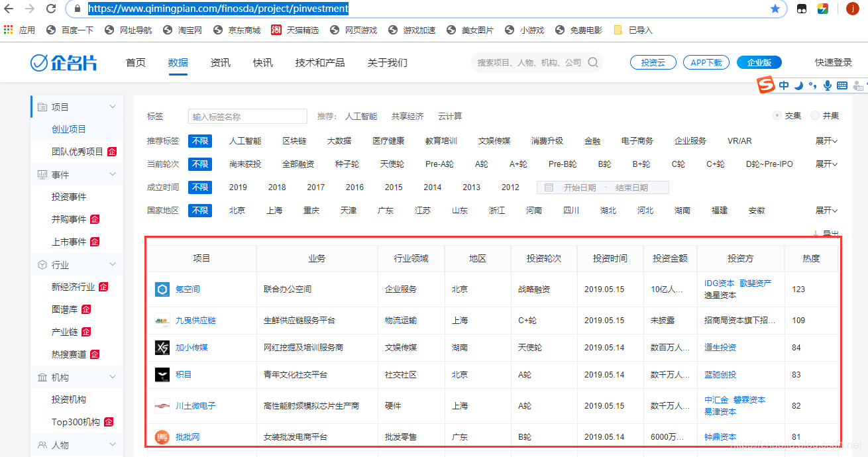Screen dimensions: 868x457
Task: Expand the 人物 sidebar section
Action: pyautogui.click(x=113, y=444)
